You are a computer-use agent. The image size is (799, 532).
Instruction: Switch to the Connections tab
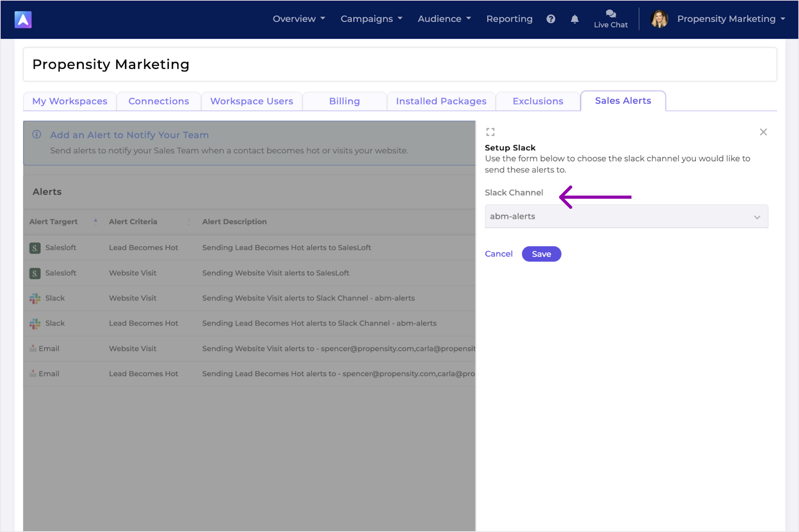click(x=159, y=101)
